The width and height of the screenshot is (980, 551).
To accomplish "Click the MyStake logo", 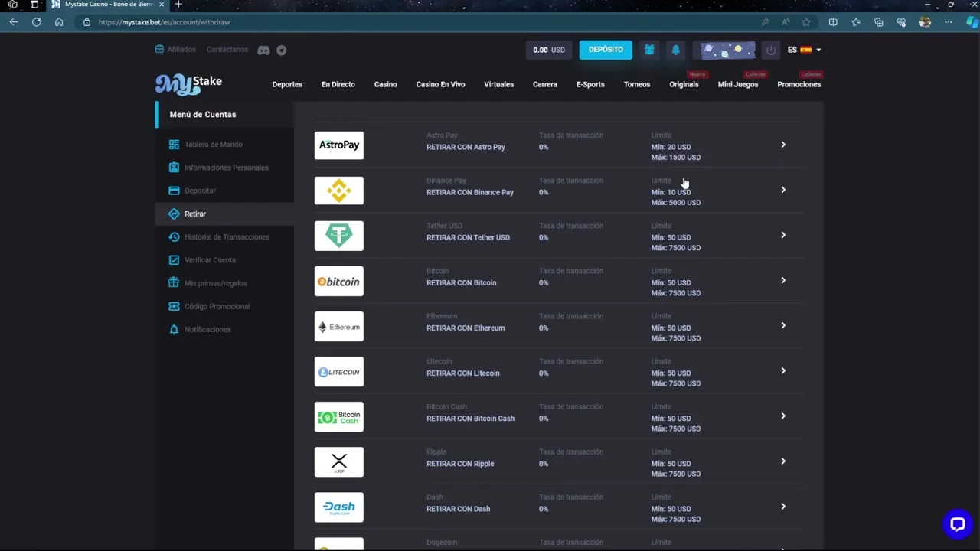I will pos(188,83).
